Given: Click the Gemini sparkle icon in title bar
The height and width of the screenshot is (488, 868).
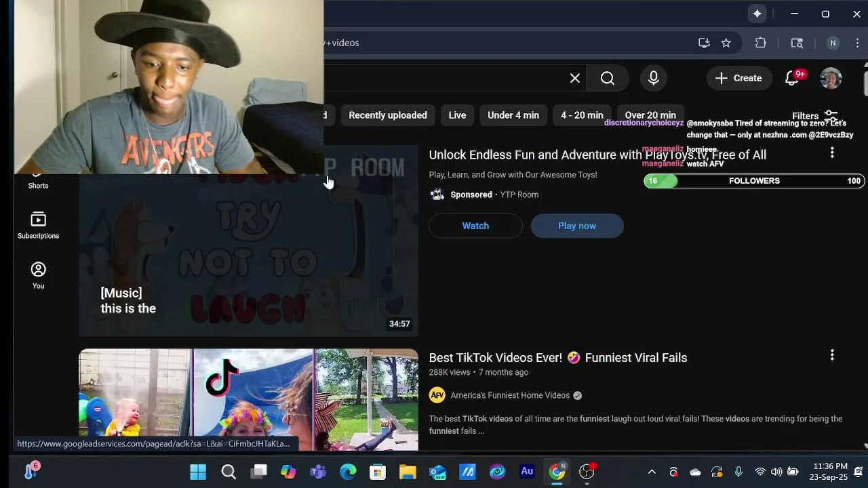Looking at the screenshot, I should pyautogui.click(x=757, y=14).
